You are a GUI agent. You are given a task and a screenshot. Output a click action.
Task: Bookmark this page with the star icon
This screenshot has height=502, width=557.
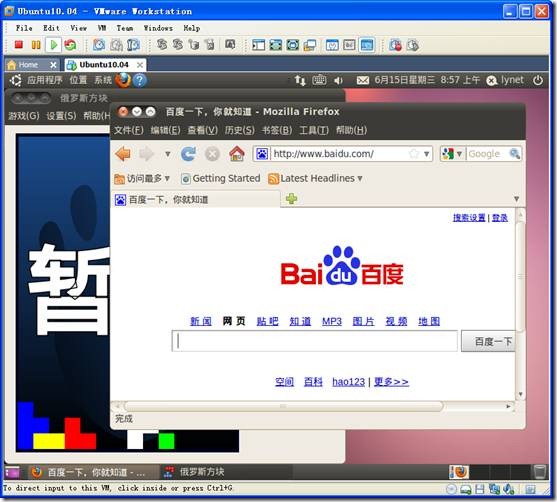click(413, 154)
